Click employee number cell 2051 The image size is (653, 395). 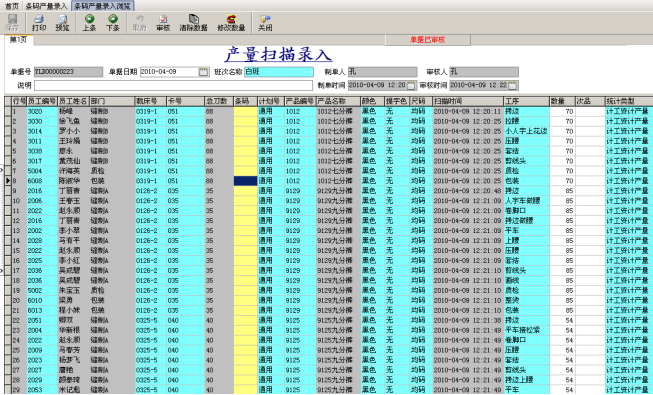tap(42, 320)
